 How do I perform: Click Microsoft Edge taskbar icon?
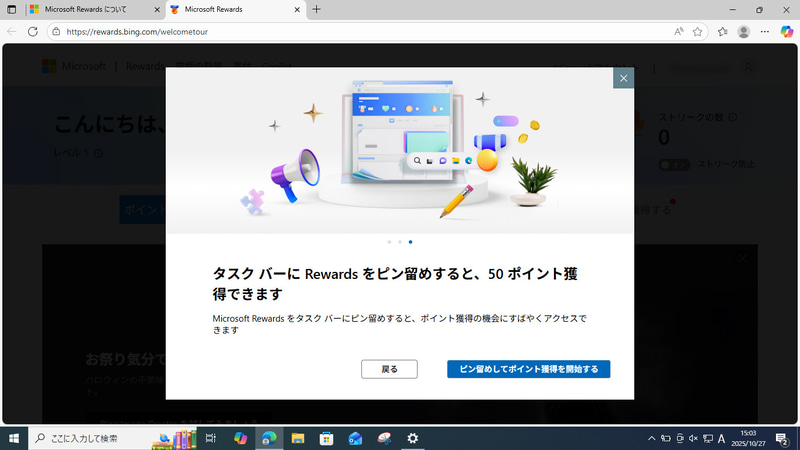(x=269, y=438)
